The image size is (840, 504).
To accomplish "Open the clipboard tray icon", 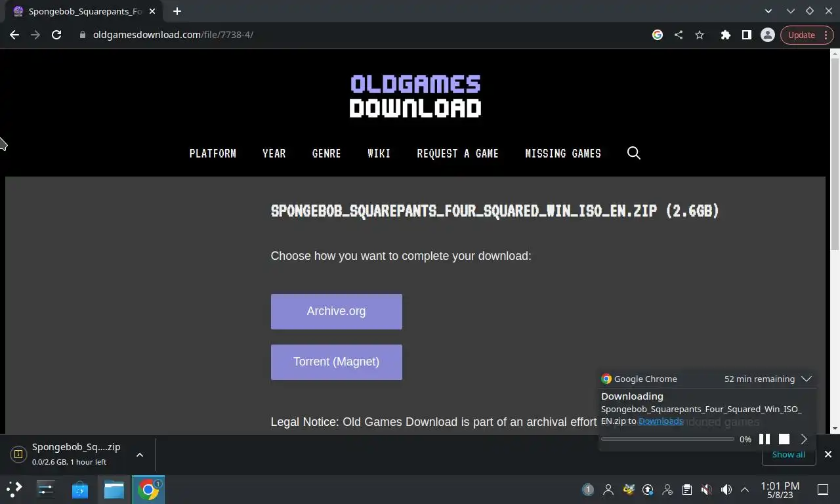I will (x=687, y=490).
